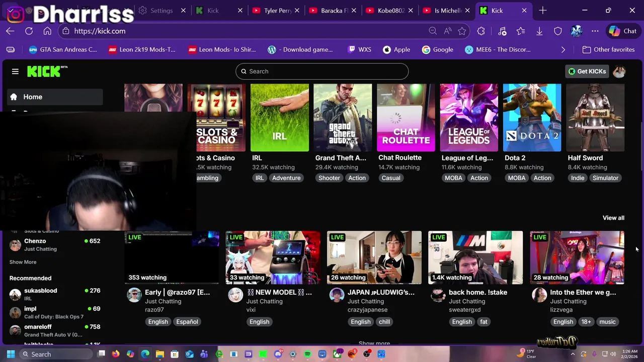Image resolution: width=644 pixels, height=362 pixels.
Task: Switch to the Kobe0802 tab
Action: click(x=390, y=11)
